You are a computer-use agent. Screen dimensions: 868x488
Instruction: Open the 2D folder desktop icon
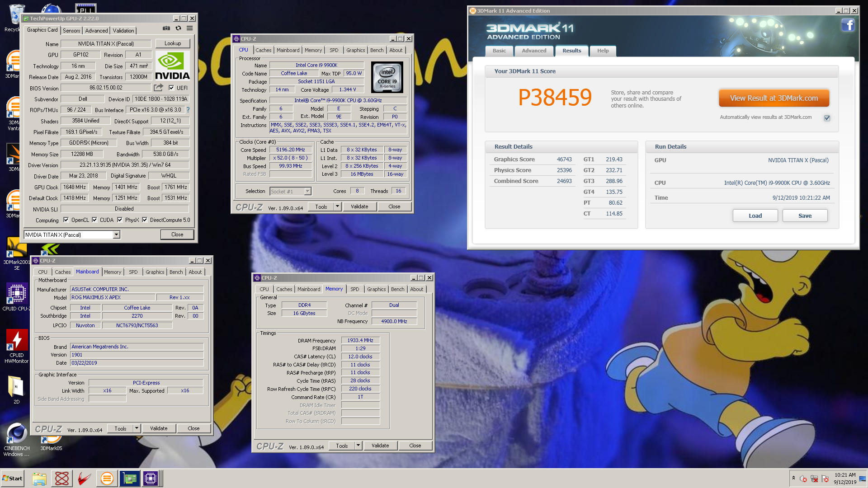coord(16,390)
